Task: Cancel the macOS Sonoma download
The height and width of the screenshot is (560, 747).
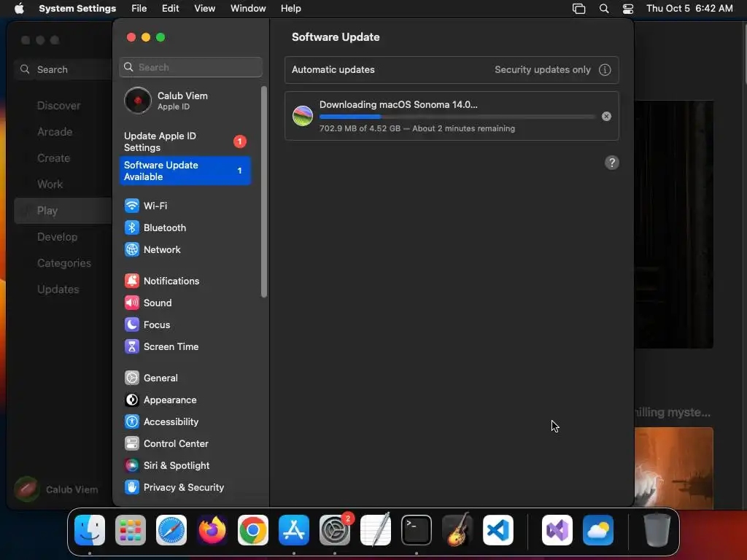Action: pos(606,116)
